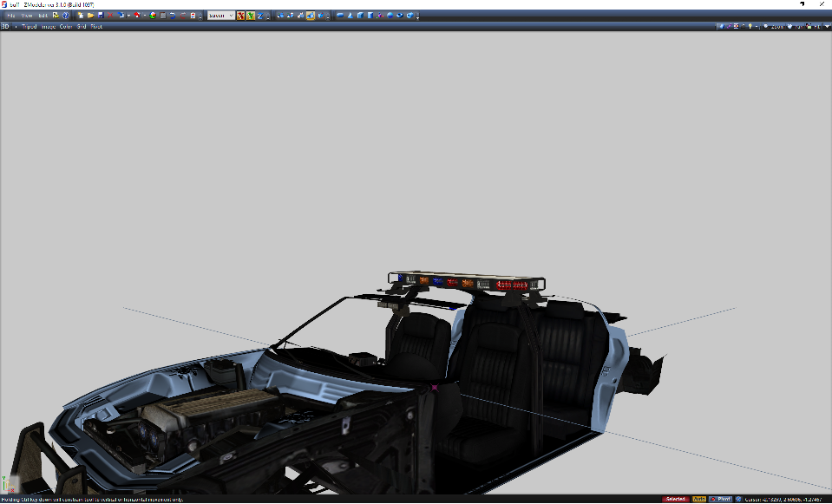Click the status bar icon before cursor

click(738, 499)
